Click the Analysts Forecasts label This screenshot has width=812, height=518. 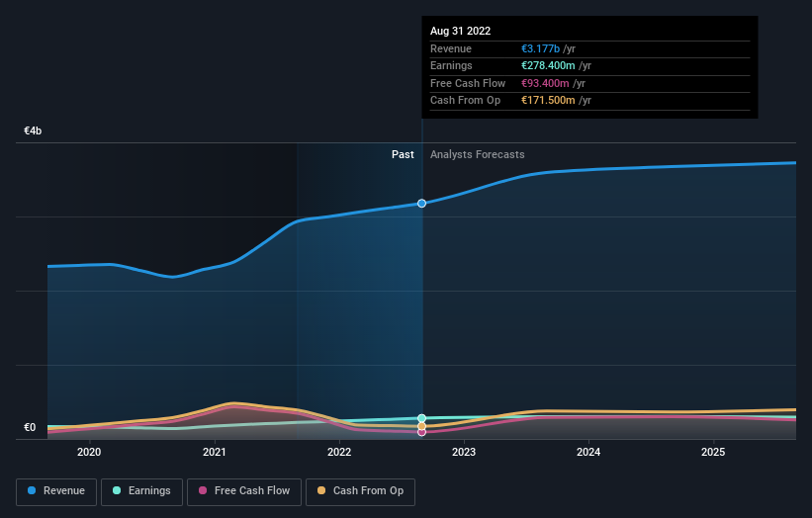click(x=478, y=154)
